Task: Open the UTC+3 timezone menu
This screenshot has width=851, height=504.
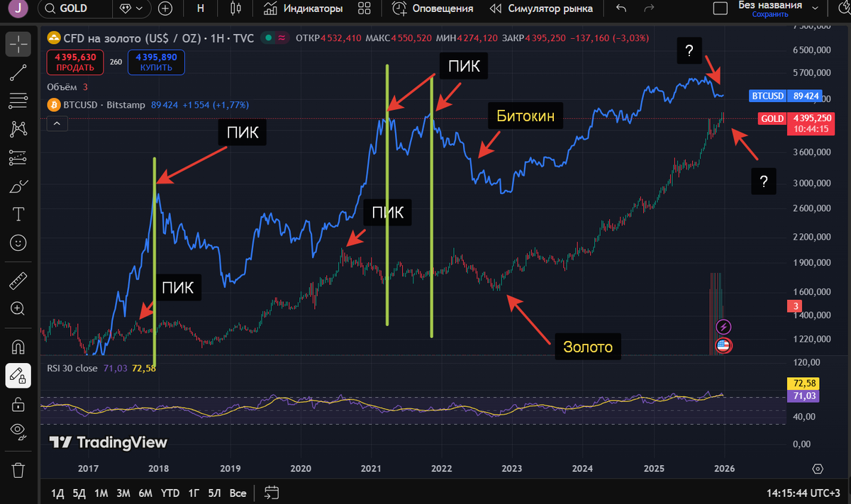Action: coord(802,492)
